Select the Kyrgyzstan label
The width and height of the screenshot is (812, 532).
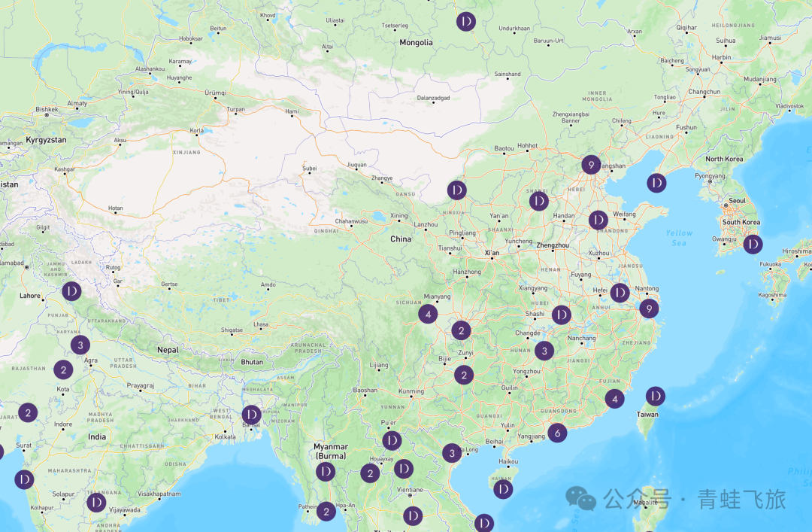[46, 140]
